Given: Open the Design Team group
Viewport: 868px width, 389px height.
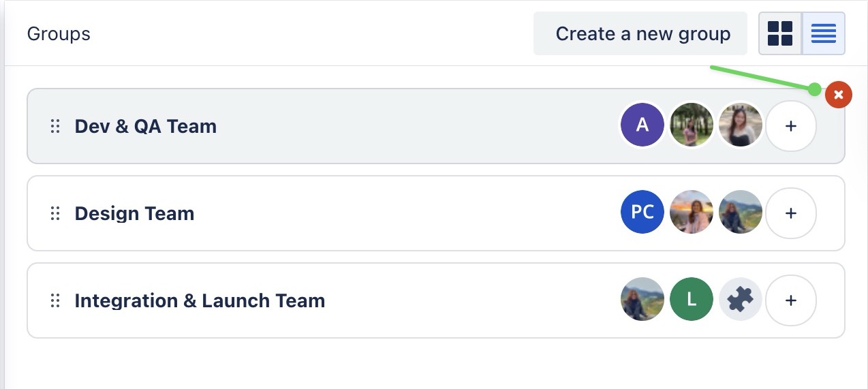Looking at the screenshot, I should pos(135,213).
